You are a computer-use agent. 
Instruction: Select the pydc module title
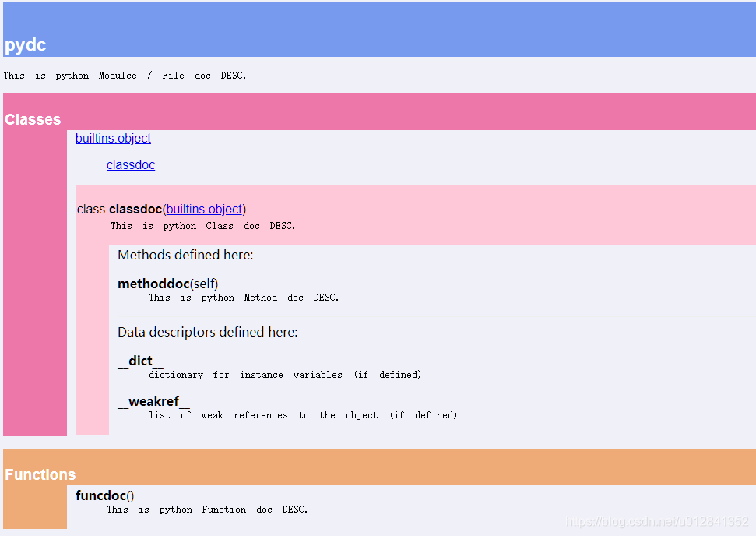tap(25, 44)
